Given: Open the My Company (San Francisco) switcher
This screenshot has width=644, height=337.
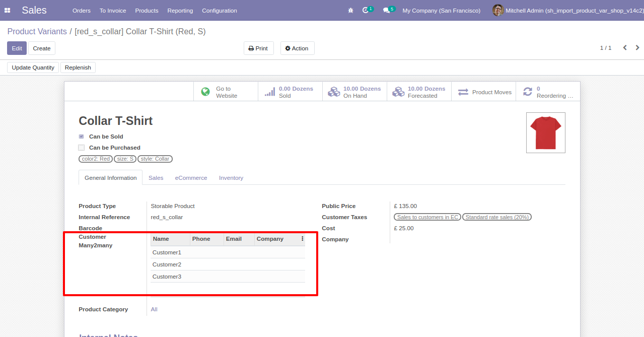Looking at the screenshot, I should pos(441,11).
